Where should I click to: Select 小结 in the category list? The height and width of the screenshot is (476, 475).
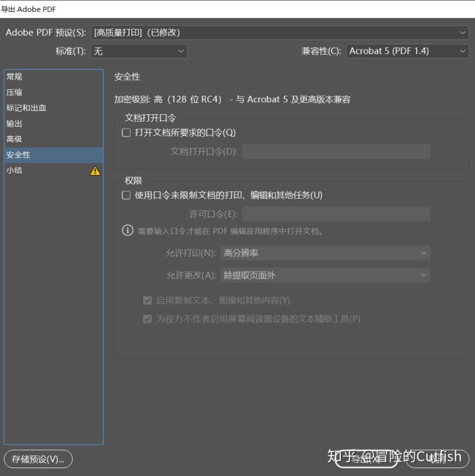(53, 170)
